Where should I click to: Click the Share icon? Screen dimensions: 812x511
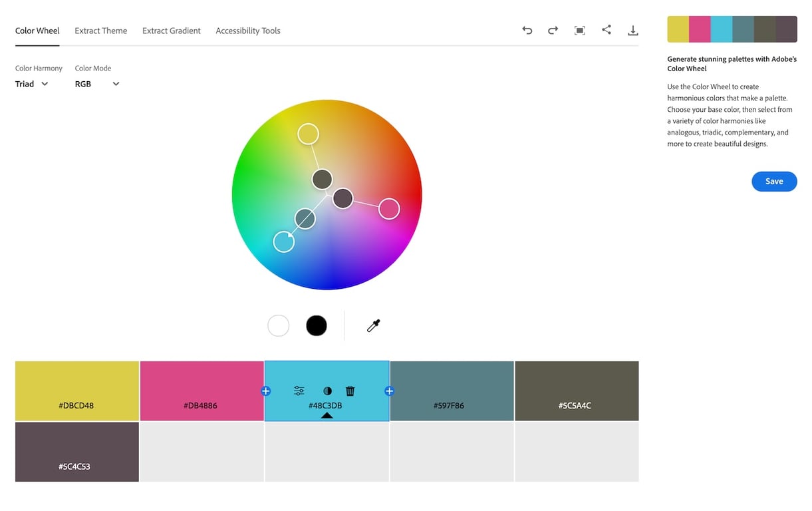pos(606,30)
